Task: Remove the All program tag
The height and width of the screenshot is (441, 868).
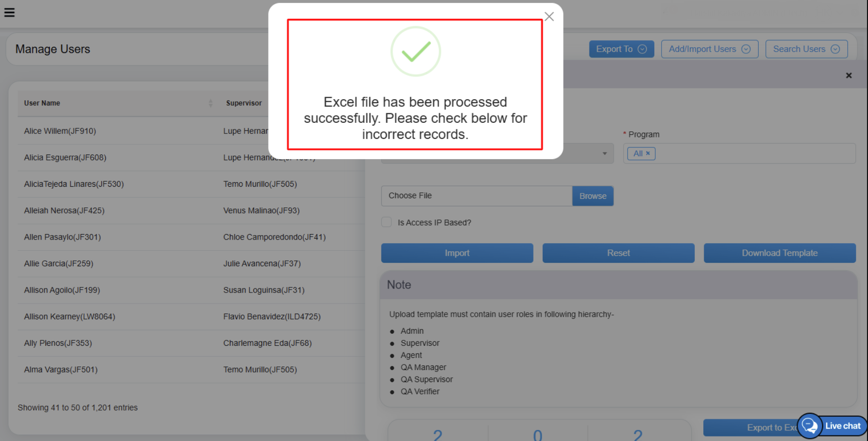Action: [648, 154]
